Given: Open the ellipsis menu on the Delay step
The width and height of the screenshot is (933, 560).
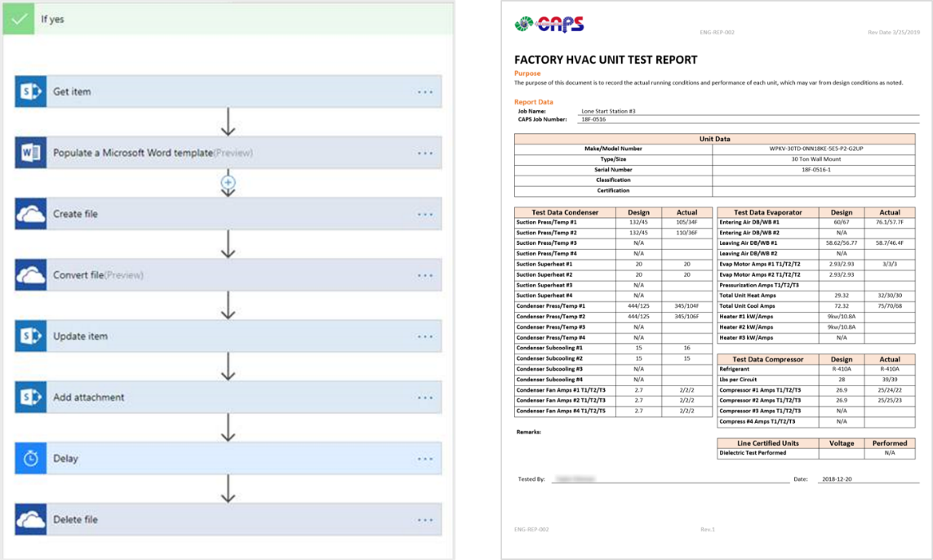Looking at the screenshot, I should (x=424, y=458).
